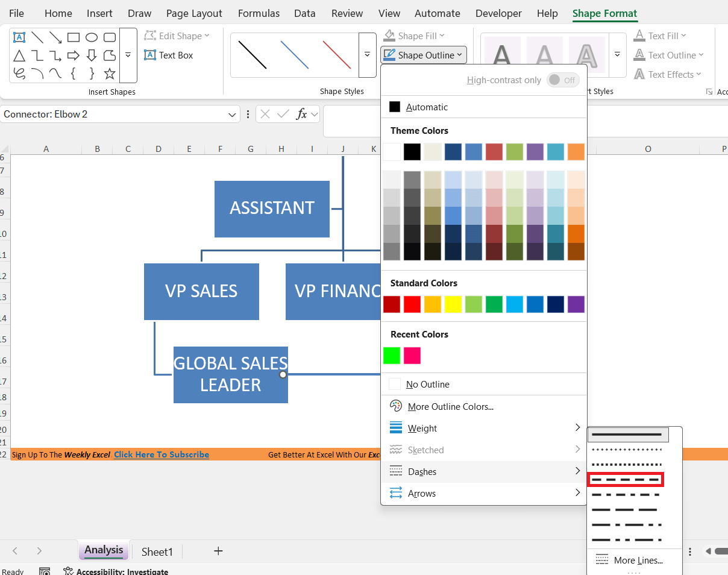Collapse the Shape Outline dropdown

[x=423, y=55]
